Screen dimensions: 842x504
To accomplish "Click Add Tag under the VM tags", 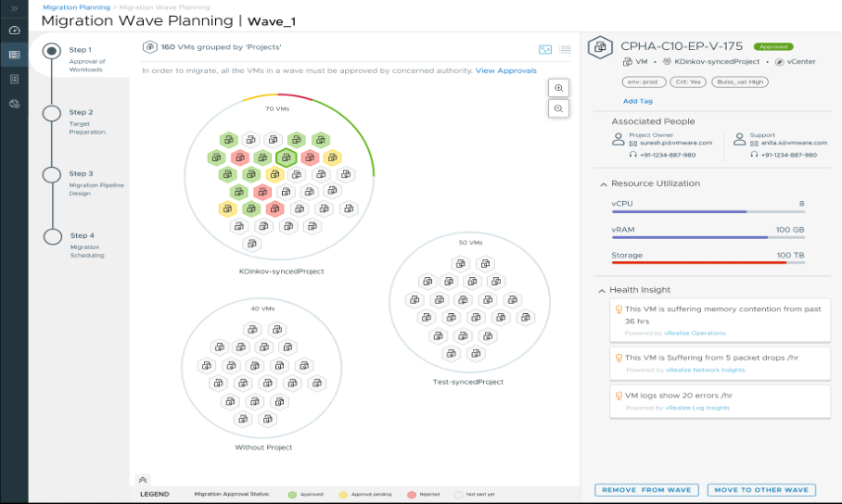I will [x=636, y=101].
